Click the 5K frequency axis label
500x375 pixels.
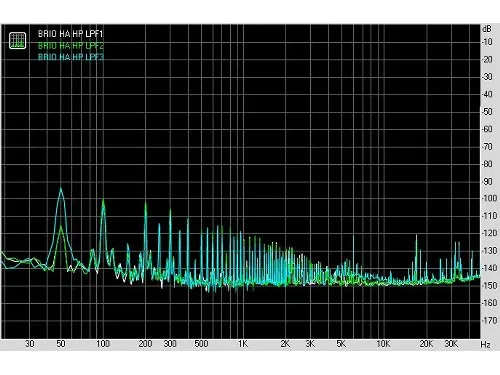[341, 344]
